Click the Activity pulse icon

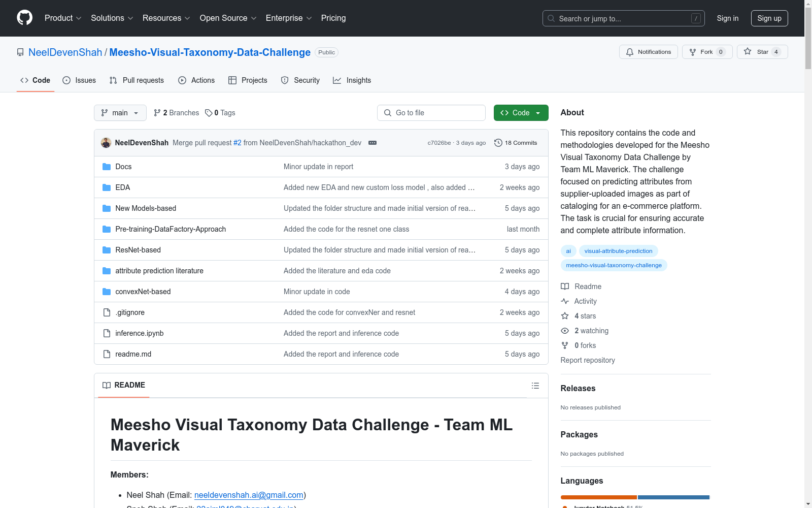(x=565, y=301)
